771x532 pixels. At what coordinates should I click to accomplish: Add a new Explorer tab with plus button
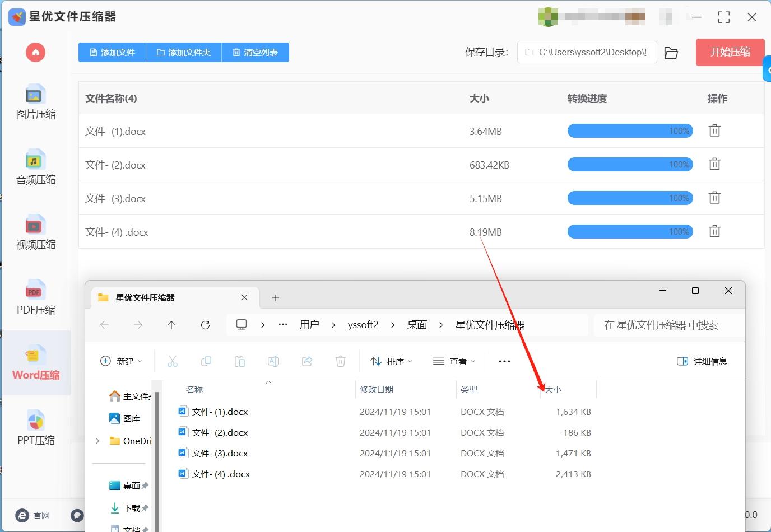point(275,298)
